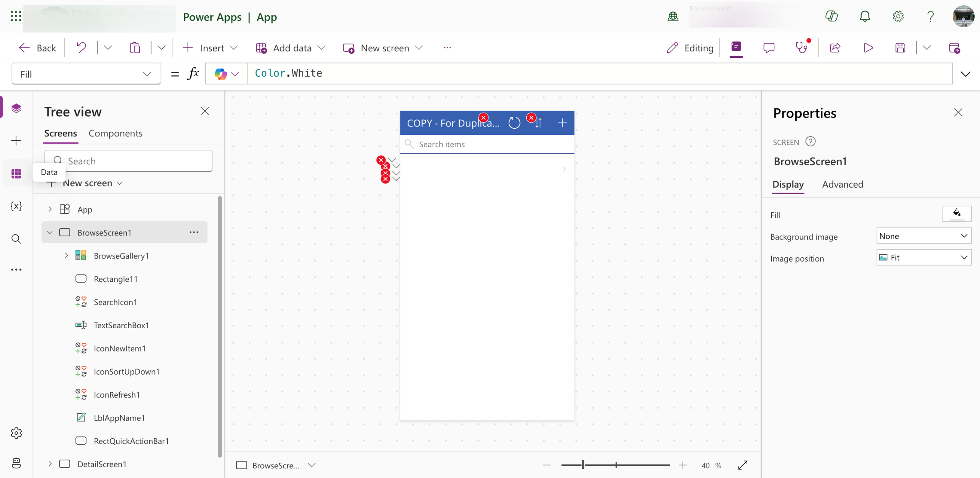The height and width of the screenshot is (478, 980).
Task: Preview the app with Play icon
Action: coord(868,48)
